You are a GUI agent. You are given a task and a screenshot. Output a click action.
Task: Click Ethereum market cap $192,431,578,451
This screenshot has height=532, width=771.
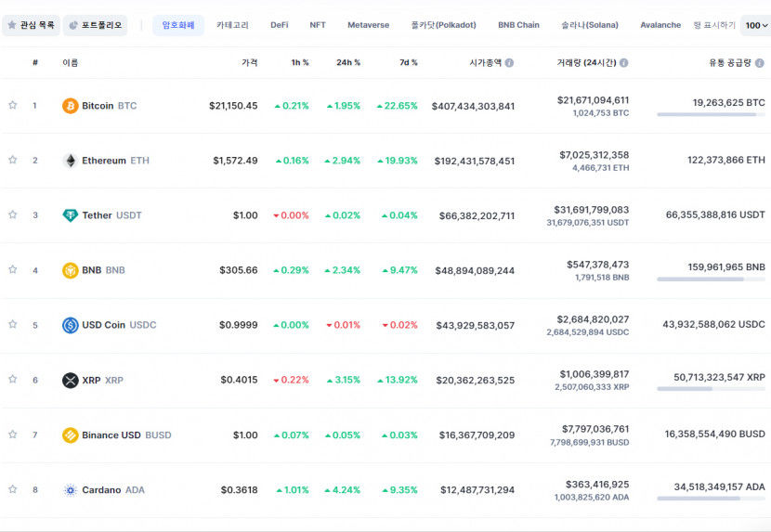[x=475, y=161]
